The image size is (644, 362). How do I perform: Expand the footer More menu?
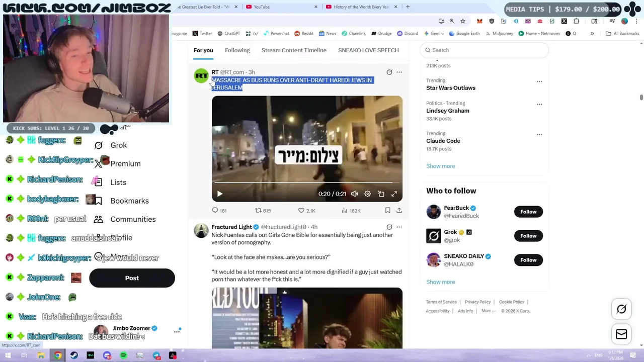(488, 311)
